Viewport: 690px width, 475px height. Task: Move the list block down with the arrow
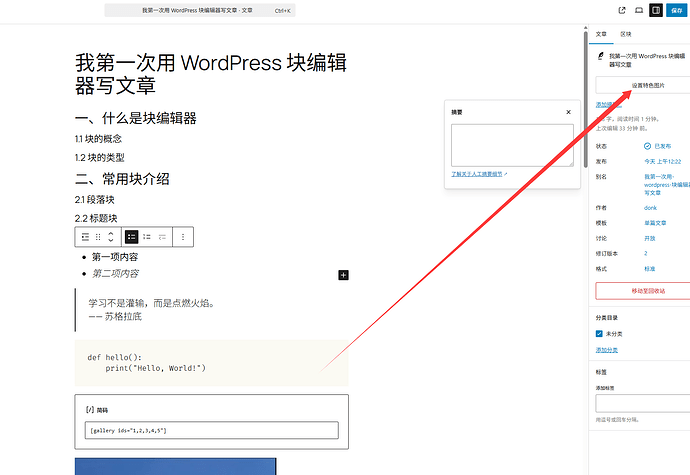click(111, 240)
